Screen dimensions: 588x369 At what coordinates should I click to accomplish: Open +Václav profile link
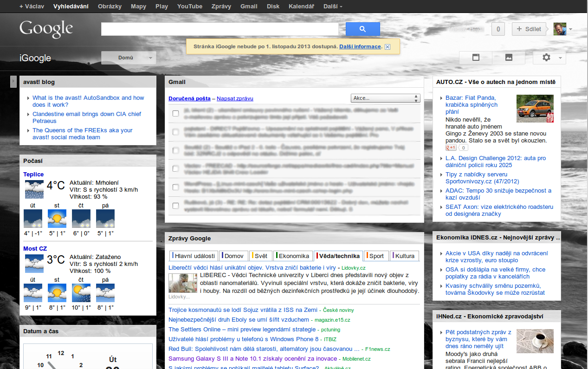pyautogui.click(x=31, y=6)
